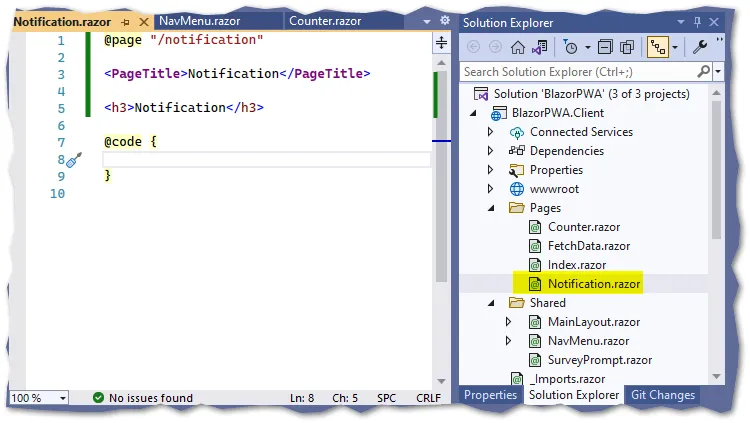Expand the NavMenu.razor node in tree
This screenshot has width=750, height=423.
[x=508, y=341]
